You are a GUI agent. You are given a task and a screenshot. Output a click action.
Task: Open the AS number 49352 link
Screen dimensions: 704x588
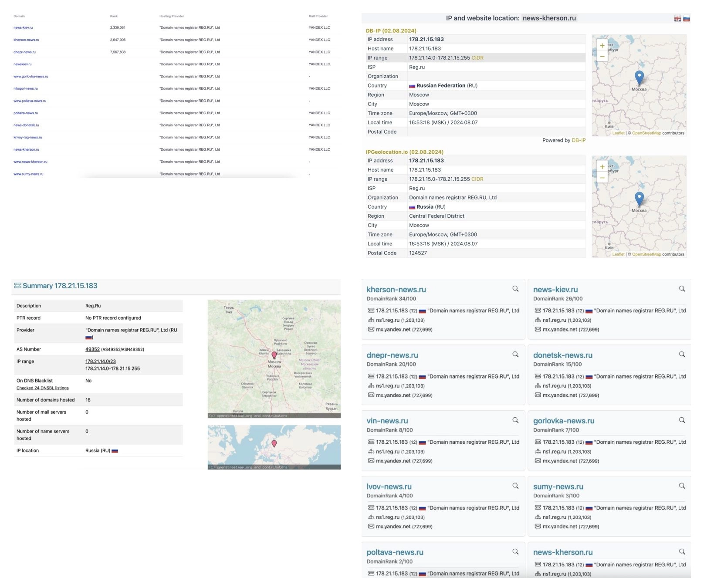tap(92, 349)
